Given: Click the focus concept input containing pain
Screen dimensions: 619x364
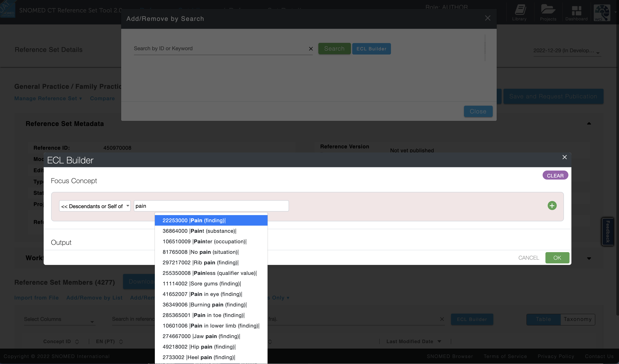Looking at the screenshot, I should (211, 206).
